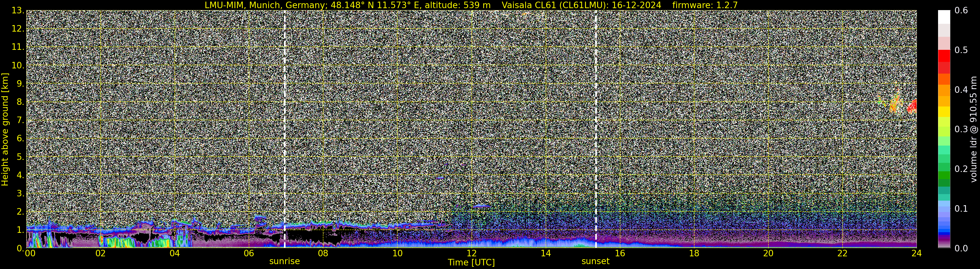Click the white dashed sunrise marker line
The height and width of the screenshot is (269, 980).
tap(285, 129)
